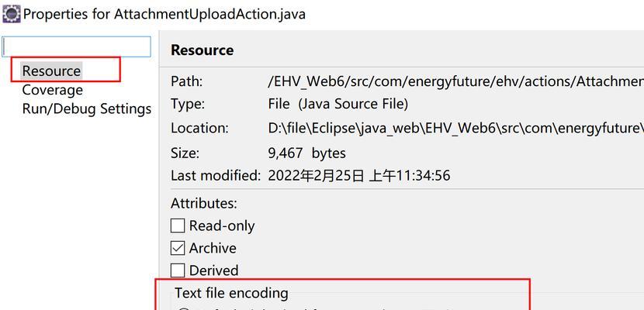Tick the Derived checkbox
This screenshot has height=310, width=644.
[x=178, y=270]
